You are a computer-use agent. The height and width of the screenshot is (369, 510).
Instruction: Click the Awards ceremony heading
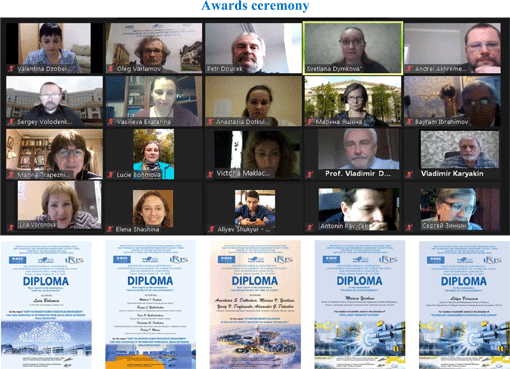pos(255,6)
